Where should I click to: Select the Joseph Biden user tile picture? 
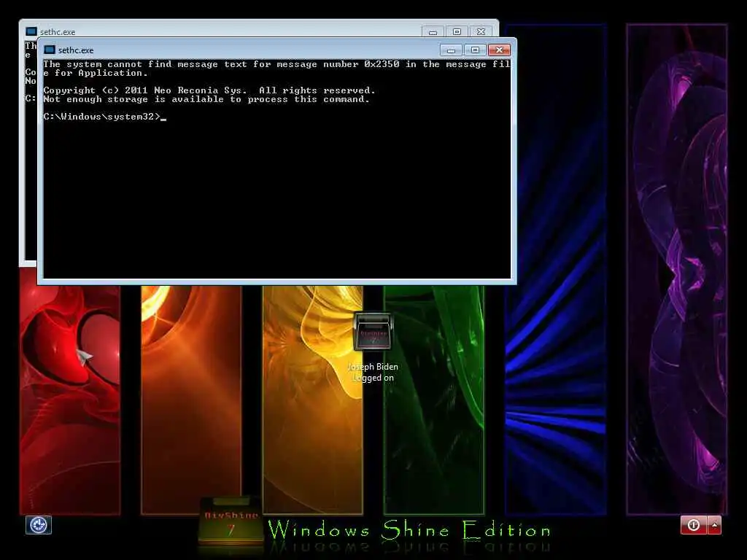373,332
